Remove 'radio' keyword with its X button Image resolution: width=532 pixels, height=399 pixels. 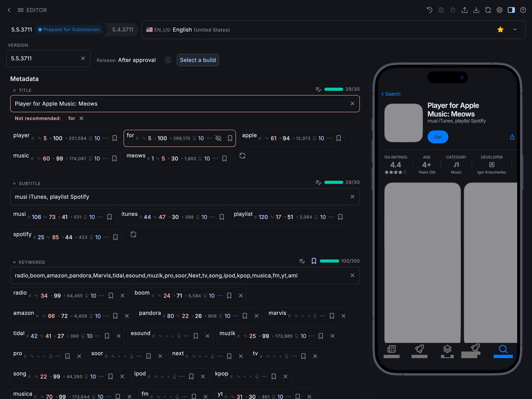click(122, 296)
